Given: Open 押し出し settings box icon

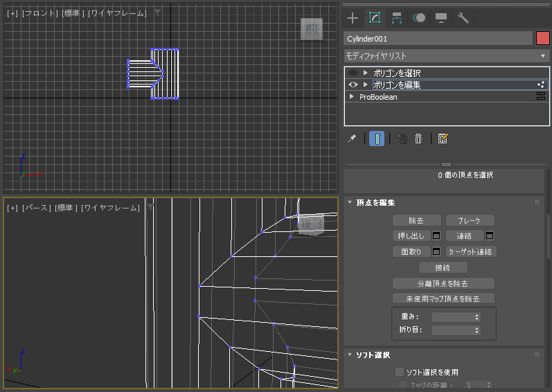Looking at the screenshot, I should [x=436, y=235].
